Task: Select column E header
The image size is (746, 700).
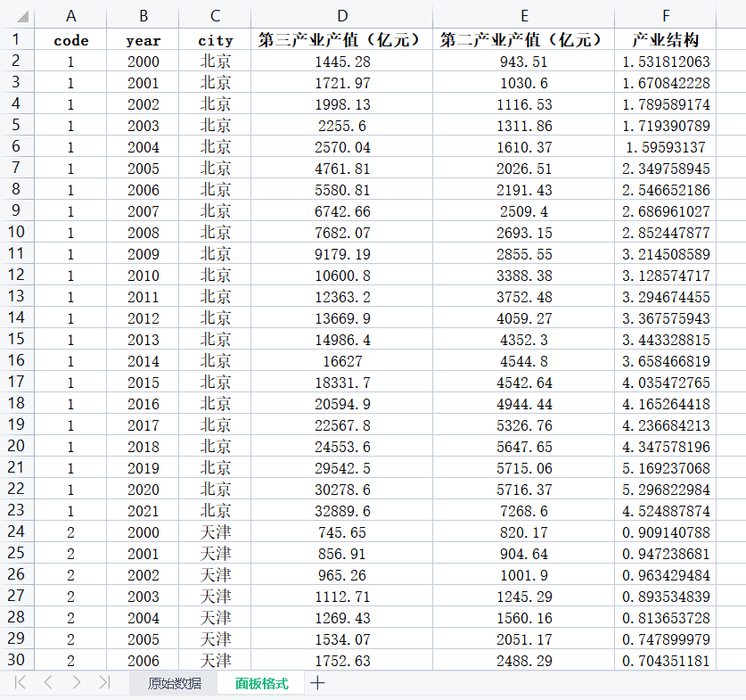Action: pos(524,16)
